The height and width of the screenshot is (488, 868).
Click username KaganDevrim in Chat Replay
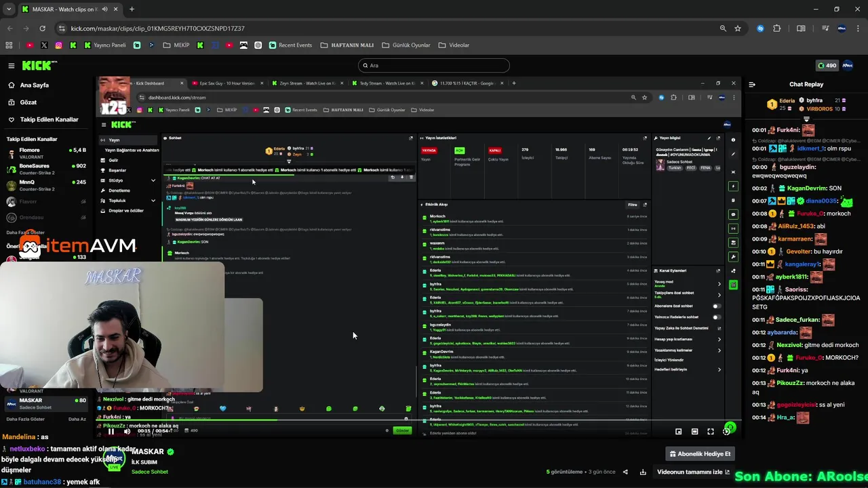pyautogui.click(x=807, y=188)
